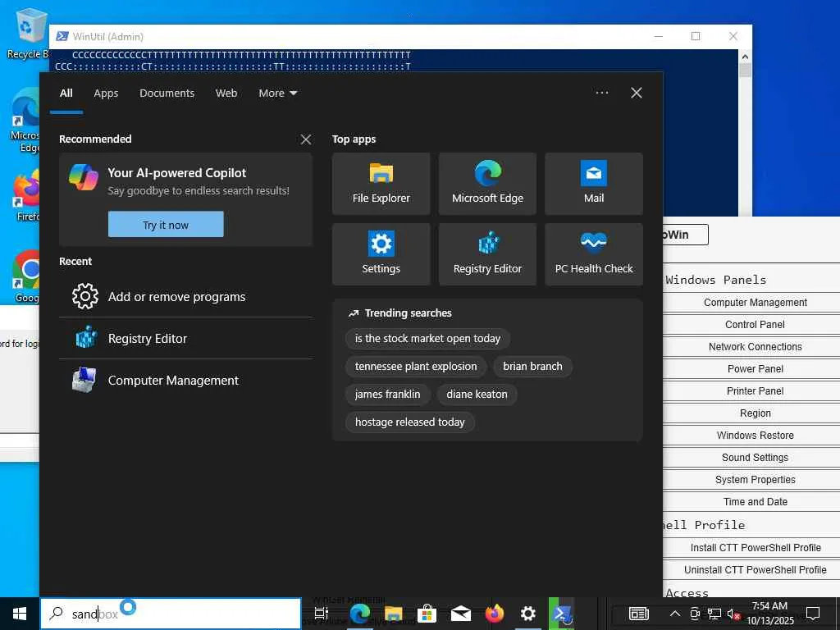Expand the More filter dropdown
Viewport: 840px width, 630px height.
coord(277,94)
